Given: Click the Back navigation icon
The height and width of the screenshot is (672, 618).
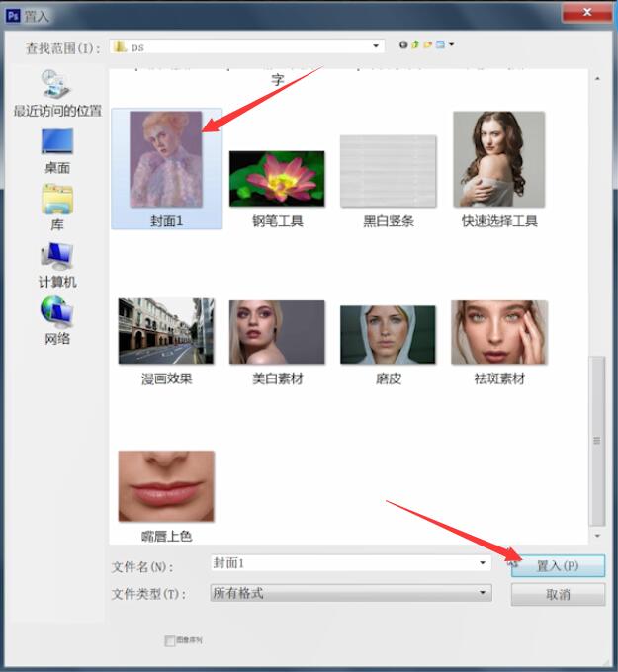Looking at the screenshot, I should click(x=403, y=44).
